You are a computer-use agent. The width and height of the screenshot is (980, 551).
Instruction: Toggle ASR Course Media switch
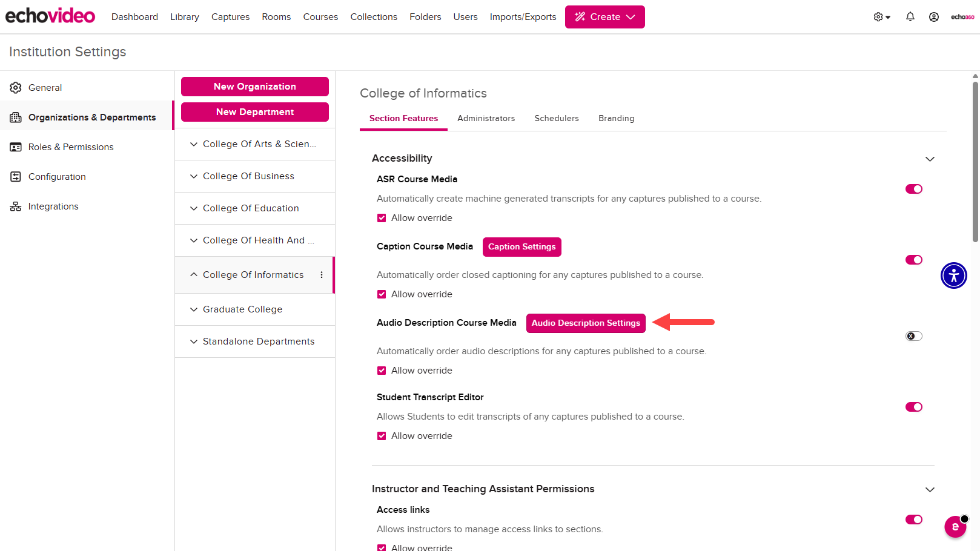click(x=914, y=189)
